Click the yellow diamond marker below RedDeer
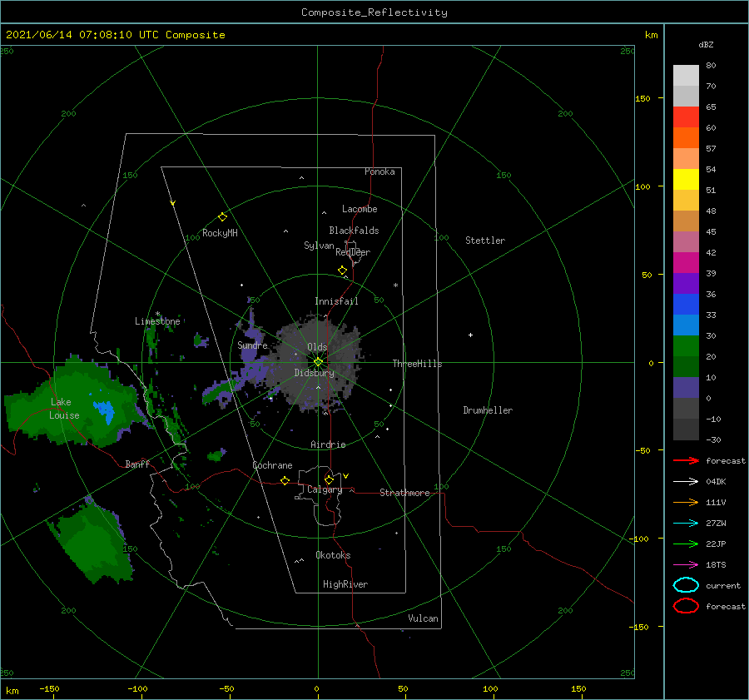Image resolution: width=749 pixels, height=700 pixels. tap(342, 271)
